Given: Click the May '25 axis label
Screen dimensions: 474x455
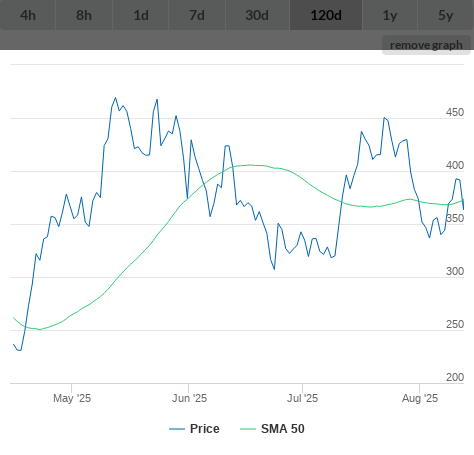Looking at the screenshot, I should (72, 398).
